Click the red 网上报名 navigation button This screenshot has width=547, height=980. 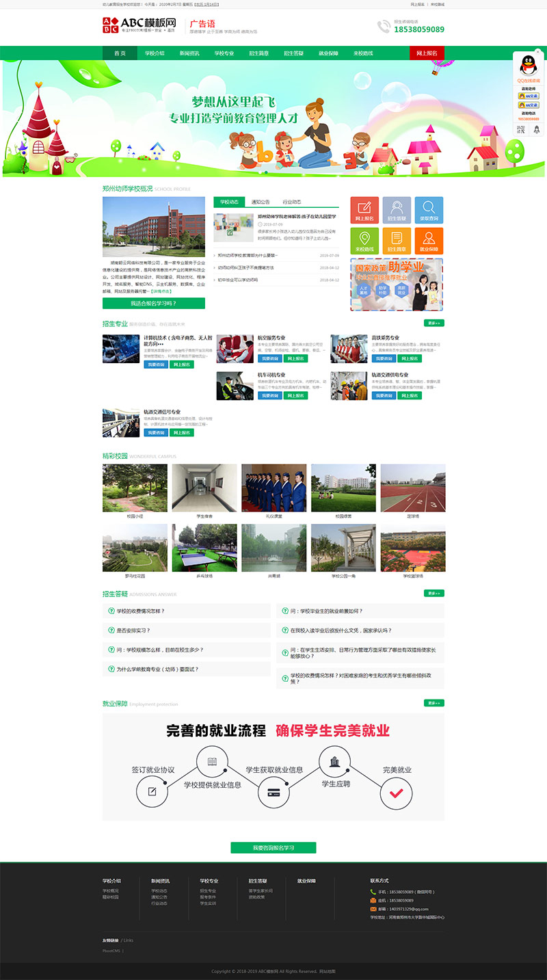click(427, 53)
